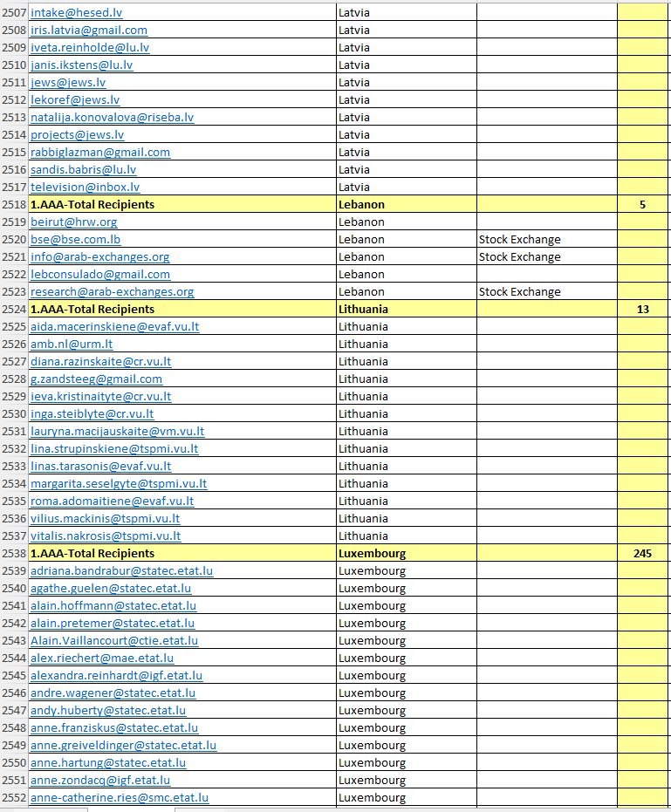
Task: Open aida.macerinskiene@evaf.vu.lt link
Action: [115, 327]
